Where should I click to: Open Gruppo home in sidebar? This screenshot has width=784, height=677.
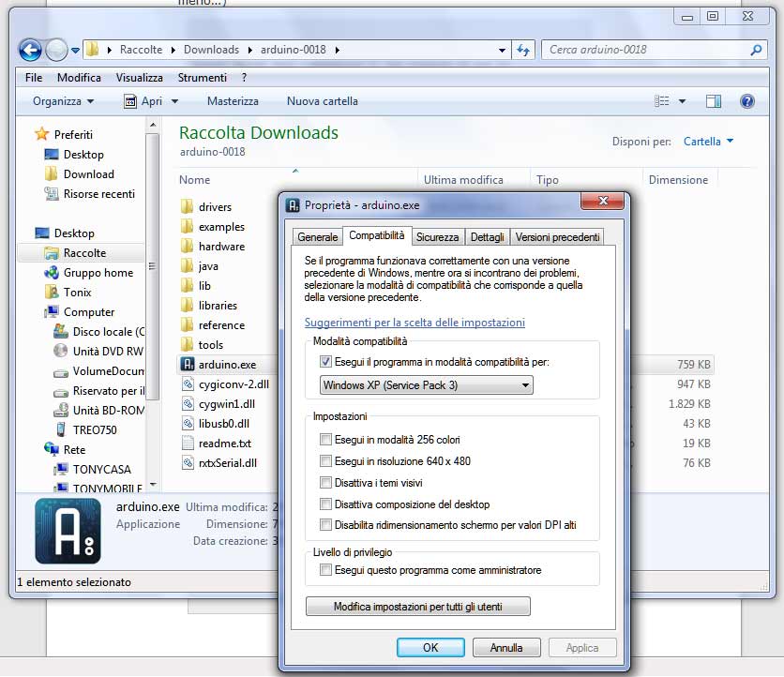(x=89, y=273)
